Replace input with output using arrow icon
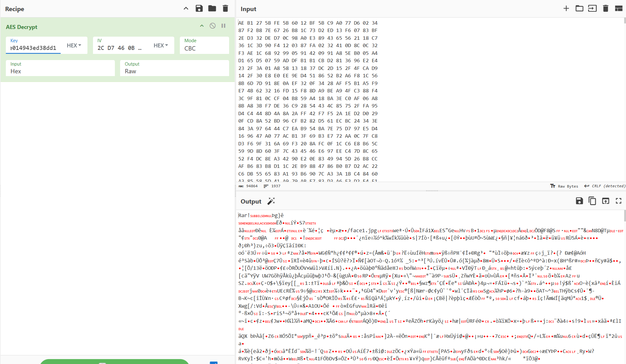The image size is (626, 364). [x=605, y=201]
